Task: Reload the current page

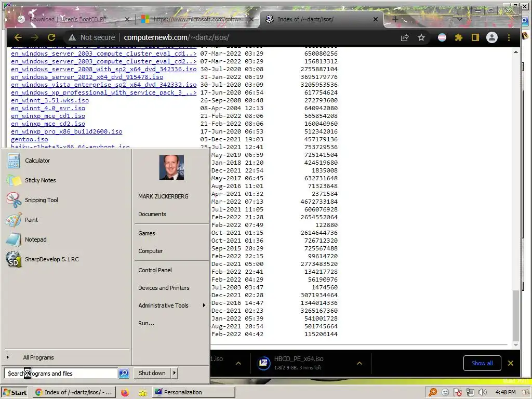Action: point(51,37)
